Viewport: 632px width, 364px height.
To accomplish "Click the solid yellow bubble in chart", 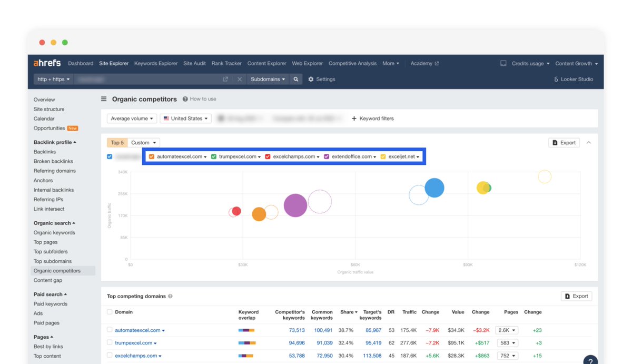I will coord(483,188).
